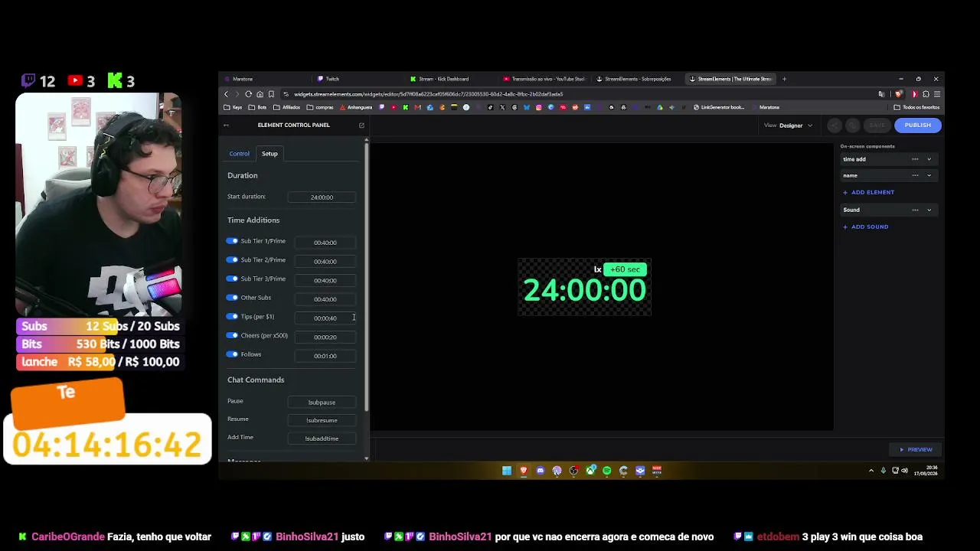This screenshot has height=551, width=980.
Task: Open the LinkGenerator bookmark
Action: (718, 107)
